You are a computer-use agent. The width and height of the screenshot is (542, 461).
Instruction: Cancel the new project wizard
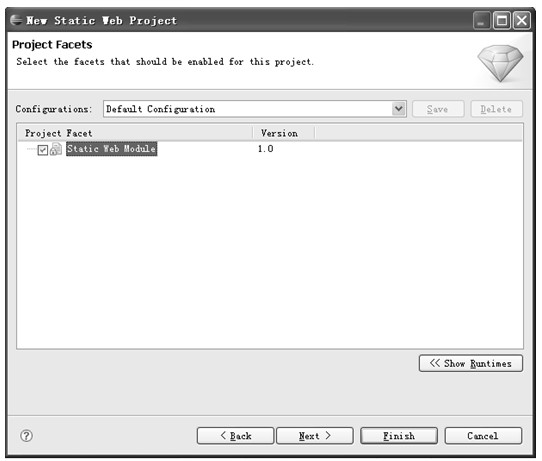coord(483,436)
